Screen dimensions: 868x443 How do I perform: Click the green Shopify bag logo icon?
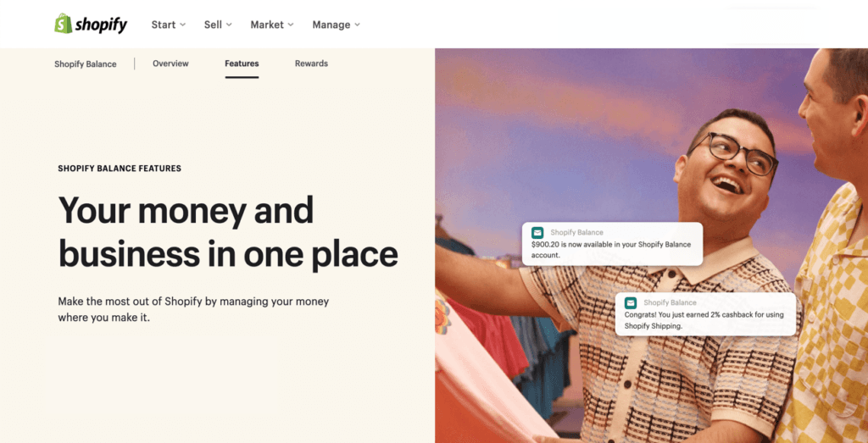coord(63,24)
